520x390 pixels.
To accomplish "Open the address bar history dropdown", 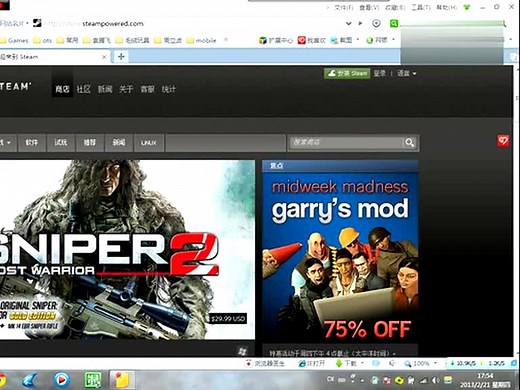I will [x=349, y=23].
